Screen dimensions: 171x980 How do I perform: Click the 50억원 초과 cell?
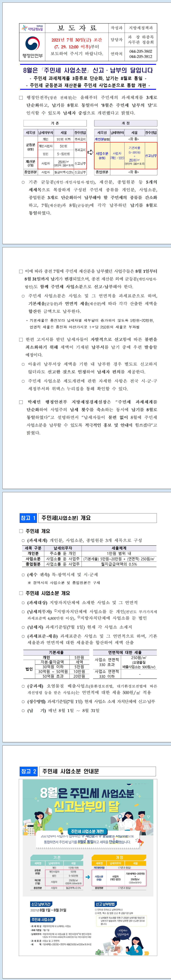[53, 676]
